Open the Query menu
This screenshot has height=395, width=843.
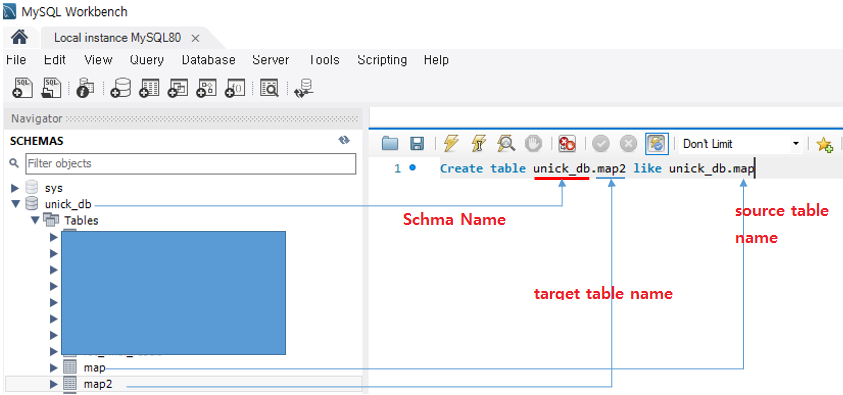coord(147,60)
